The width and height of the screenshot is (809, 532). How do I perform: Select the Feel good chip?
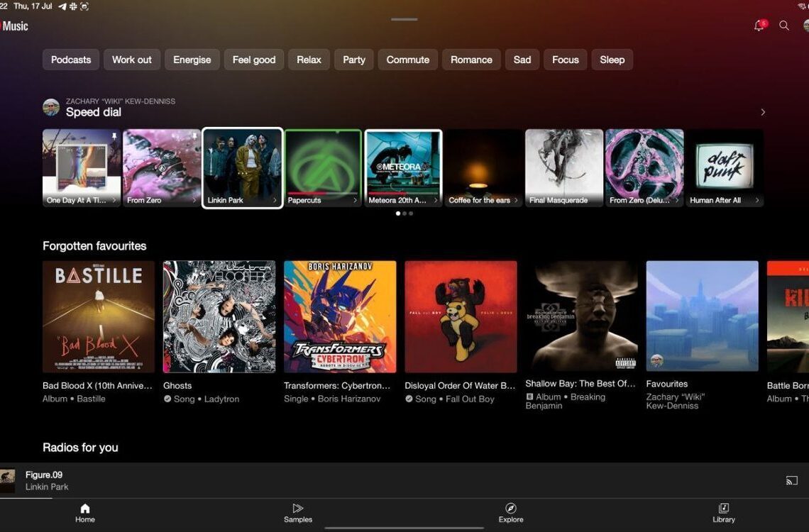click(x=254, y=60)
